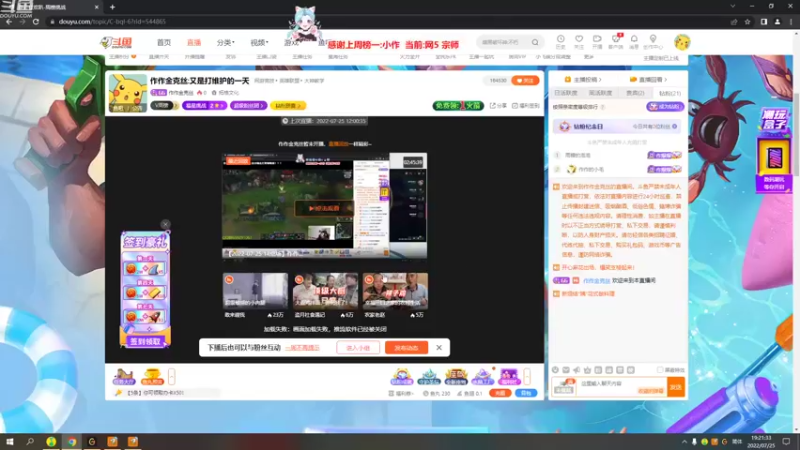800x450 pixels.
Task: Click the megaphone icon in the chat toolbar
Action: 577,370
